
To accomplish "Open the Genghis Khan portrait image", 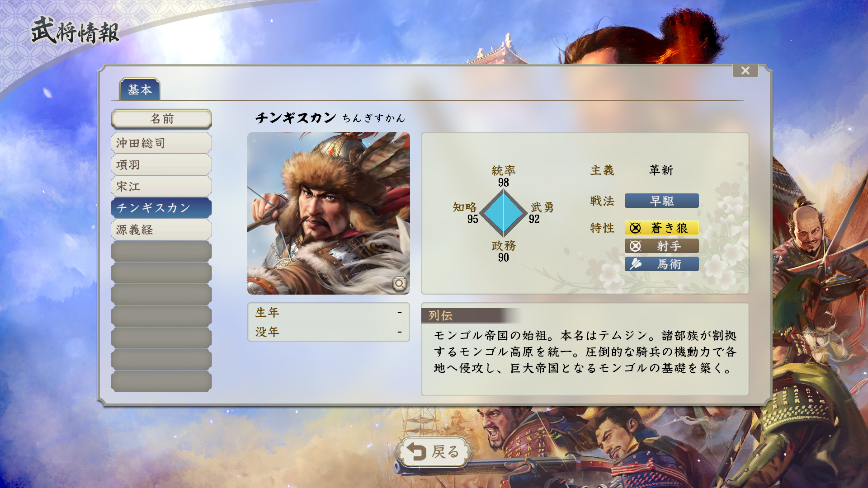I will pyautogui.click(x=329, y=213).
